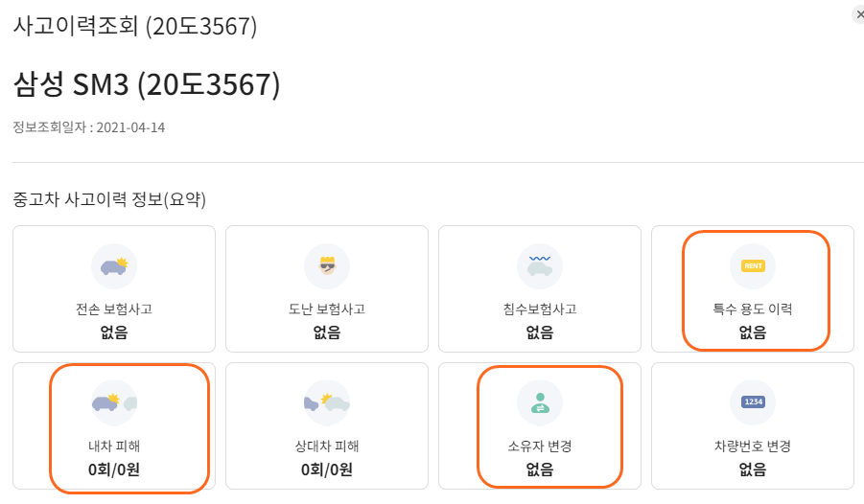Image resolution: width=864 pixels, height=504 pixels.
Task: Click the 내차 피해 0회/0원 value
Action: tap(114, 470)
